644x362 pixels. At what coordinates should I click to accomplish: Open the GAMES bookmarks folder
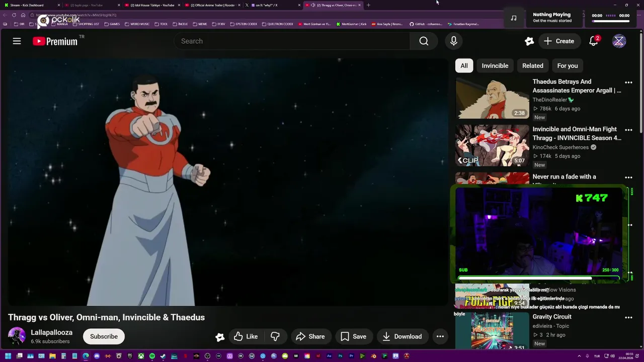tap(112, 24)
